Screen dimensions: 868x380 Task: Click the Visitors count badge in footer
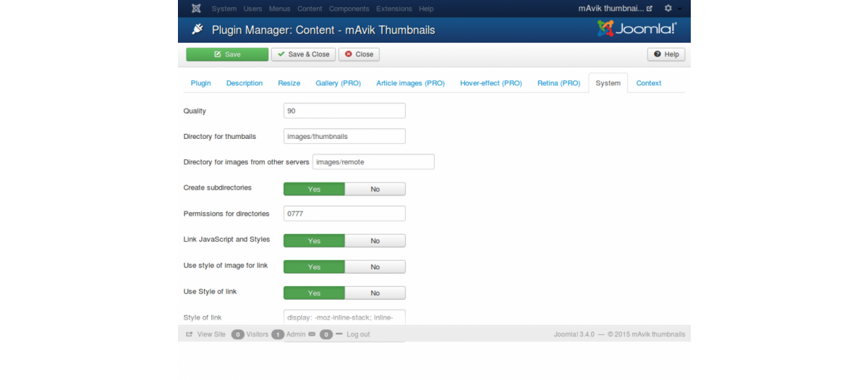pyautogui.click(x=238, y=334)
